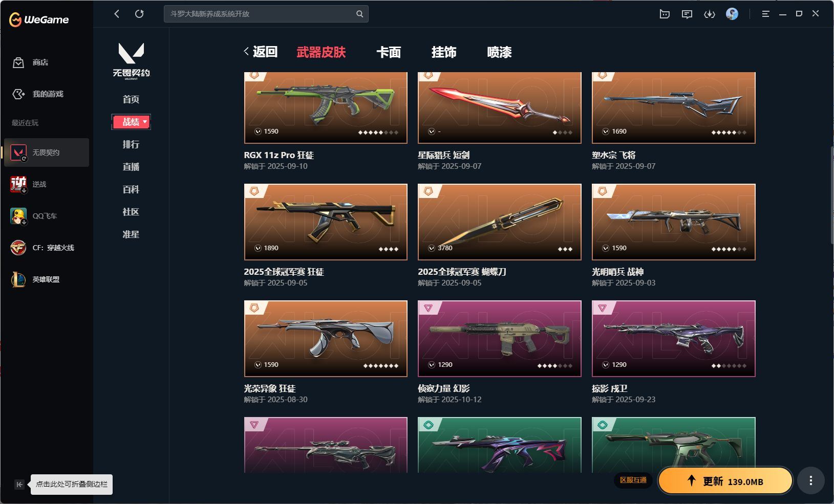Open the 喷漆 tab
834x504 pixels.
point(499,52)
